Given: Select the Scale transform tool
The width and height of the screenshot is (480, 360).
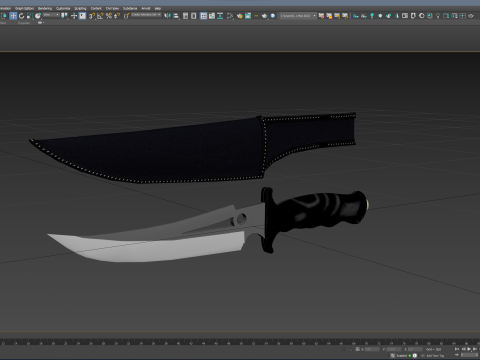Looking at the screenshot, I should (30, 16).
